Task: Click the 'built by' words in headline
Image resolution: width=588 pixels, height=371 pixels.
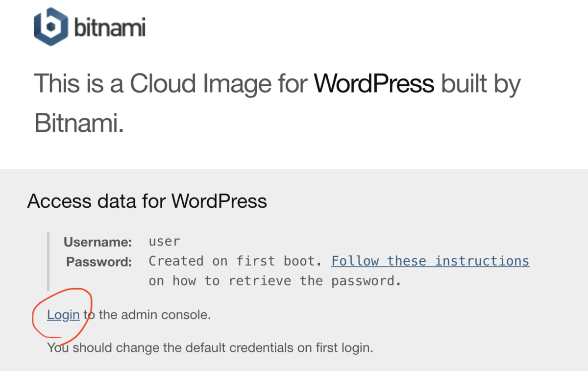Action: pyautogui.click(x=481, y=84)
